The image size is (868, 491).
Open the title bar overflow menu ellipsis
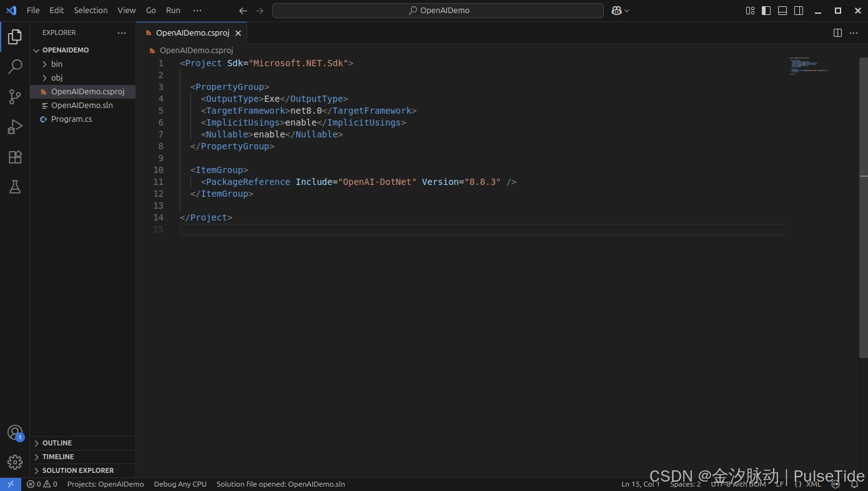coord(197,11)
